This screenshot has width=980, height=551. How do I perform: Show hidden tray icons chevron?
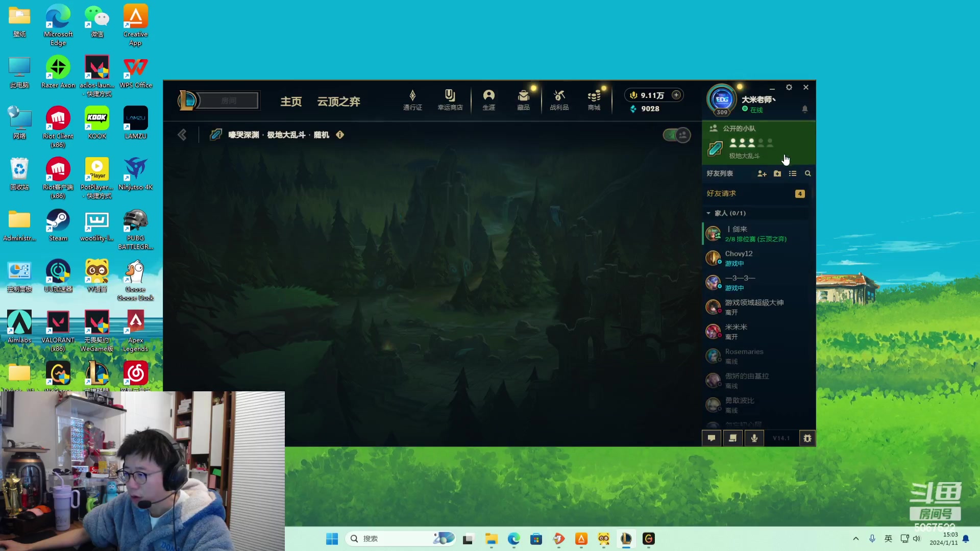click(x=856, y=539)
